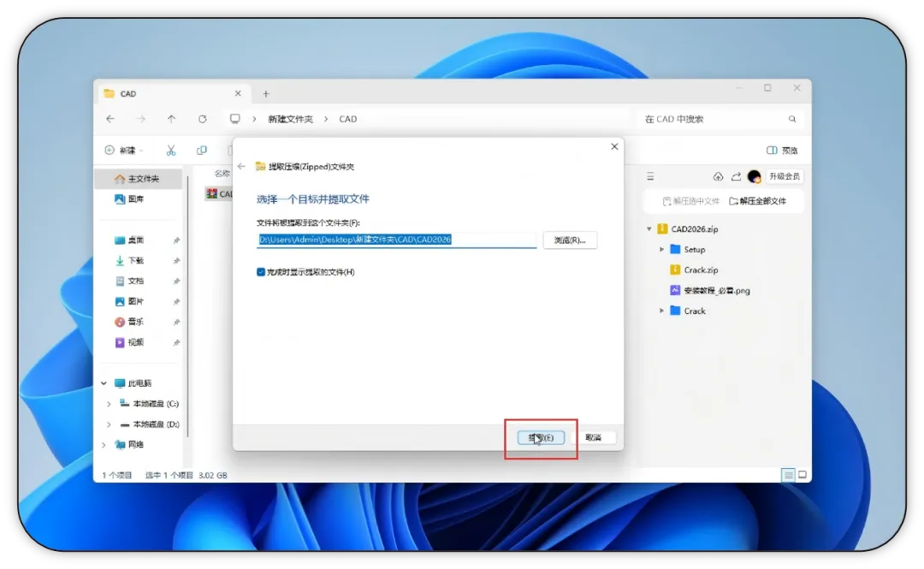The image size is (924, 569).
Task: Select Crack.zip in archive tree
Action: (694, 270)
